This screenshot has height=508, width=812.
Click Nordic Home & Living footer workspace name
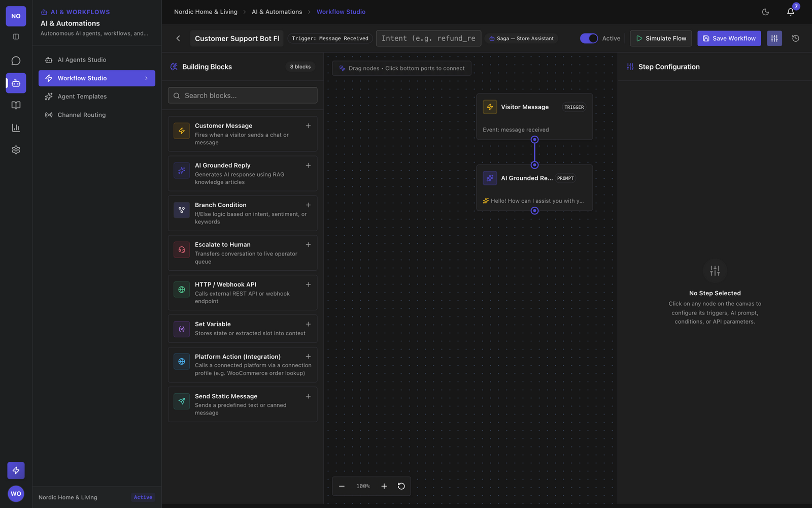pos(68,497)
